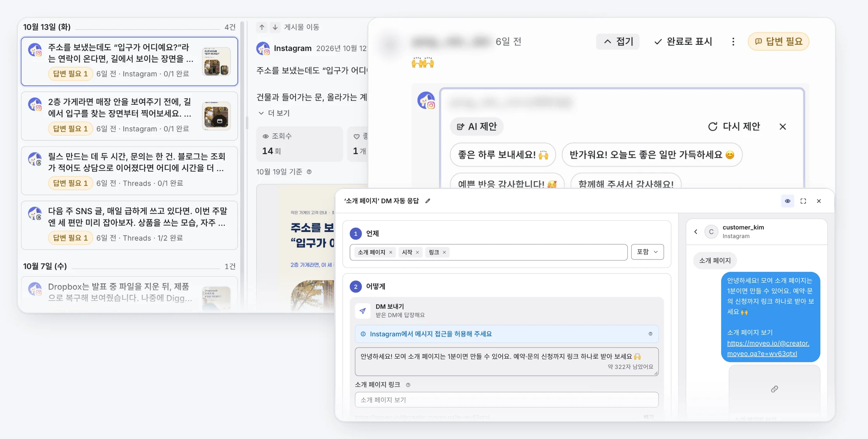Viewport: 868px width, 439px height.
Task: Click the 10월 7일 (수) date header
Action: (45, 266)
